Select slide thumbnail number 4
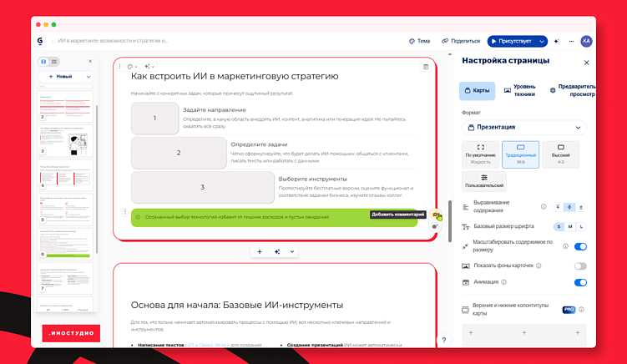 point(65,174)
